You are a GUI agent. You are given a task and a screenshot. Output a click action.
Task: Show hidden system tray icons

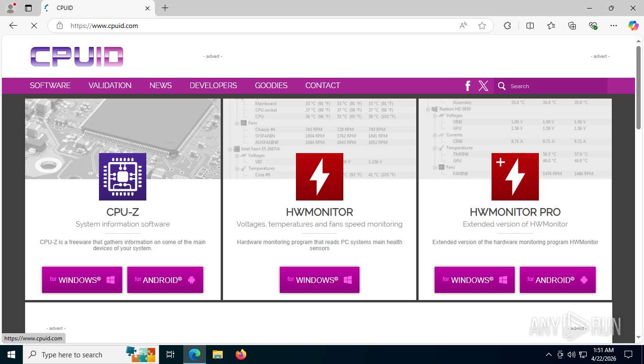click(549, 355)
